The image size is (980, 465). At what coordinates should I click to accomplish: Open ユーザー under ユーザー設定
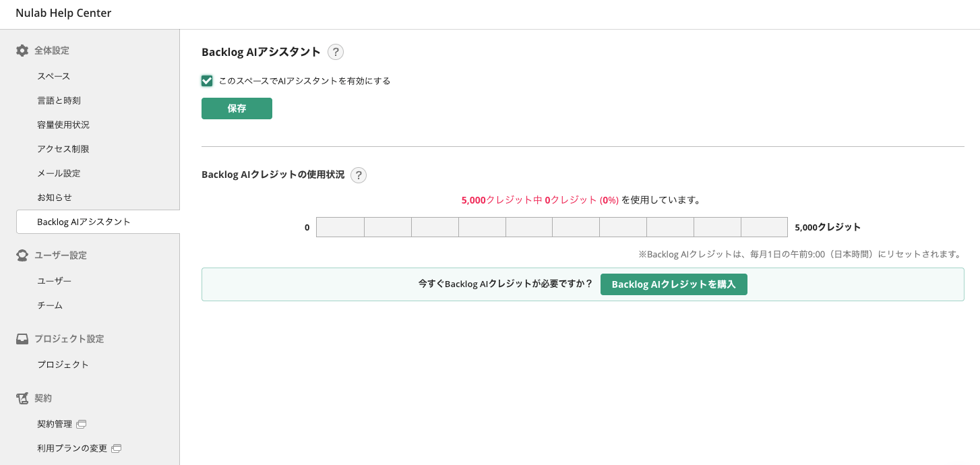pyautogui.click(x=55, y=281)
